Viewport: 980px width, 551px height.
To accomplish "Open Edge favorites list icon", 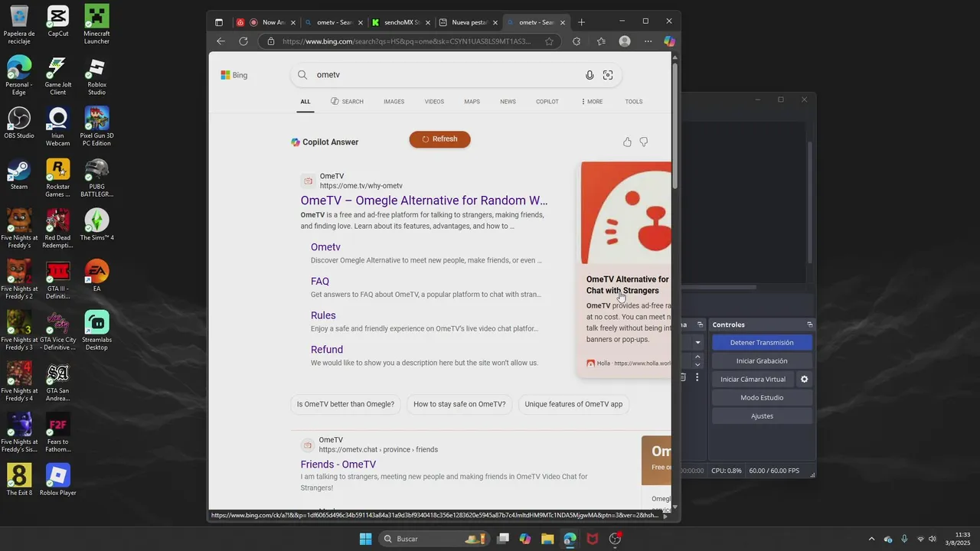I will [601, 41].
